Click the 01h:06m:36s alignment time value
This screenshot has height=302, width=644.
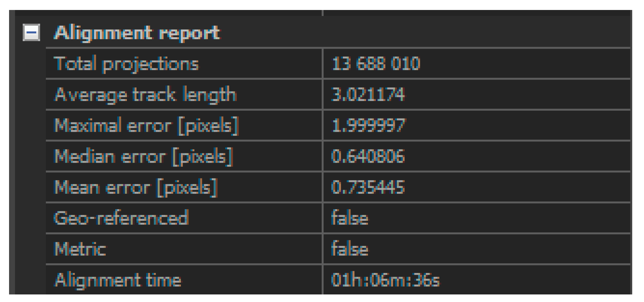(385, 280)
